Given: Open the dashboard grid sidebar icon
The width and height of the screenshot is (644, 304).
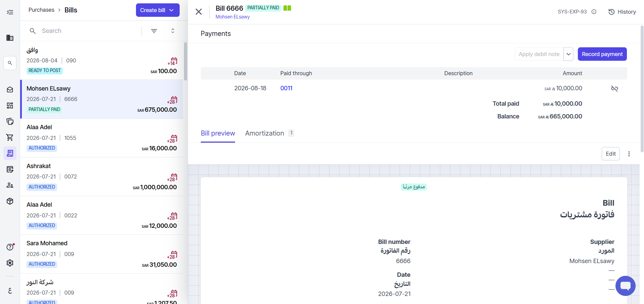Looking at the screenshot, I should point(10,106).
